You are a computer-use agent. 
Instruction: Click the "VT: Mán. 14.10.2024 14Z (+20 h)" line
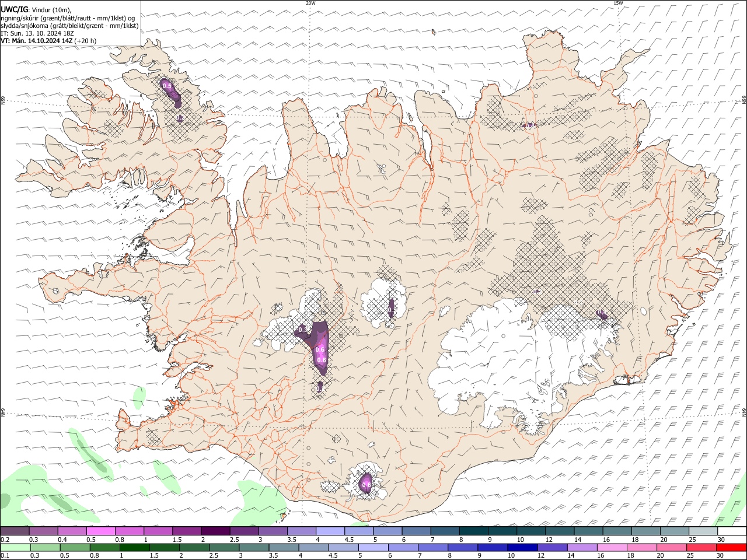click(48, 41)
